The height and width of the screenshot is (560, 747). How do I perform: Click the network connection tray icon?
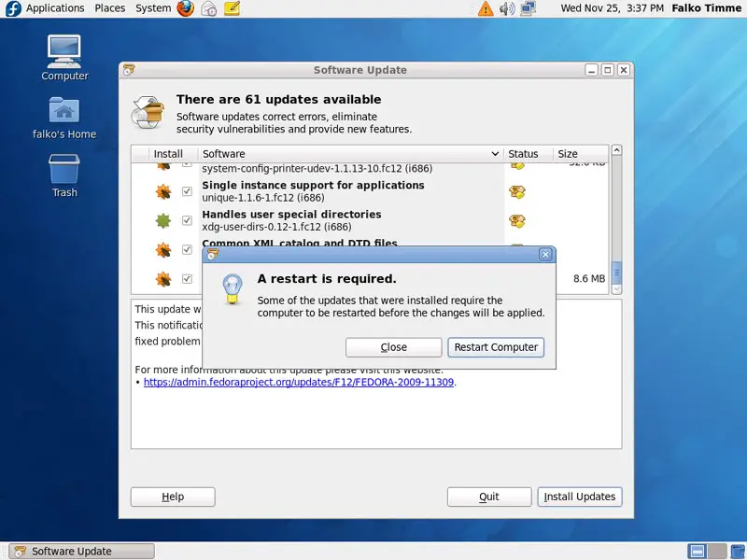(x=529, y=8)
